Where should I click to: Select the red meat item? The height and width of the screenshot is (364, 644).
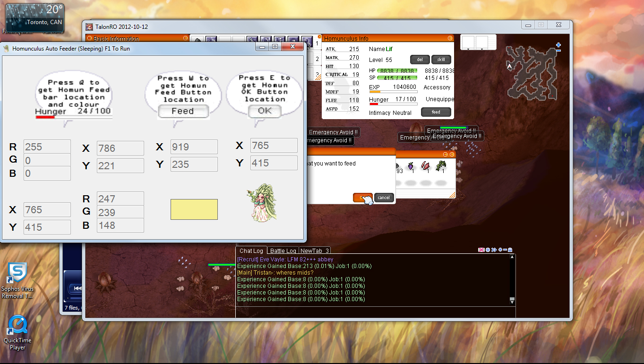425,166
